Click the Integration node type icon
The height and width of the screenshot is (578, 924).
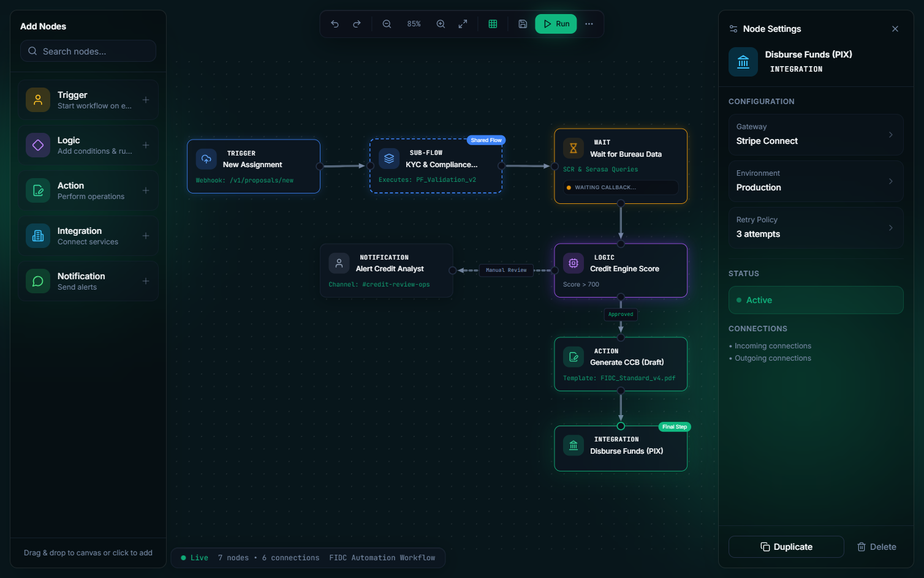[38, 236]
